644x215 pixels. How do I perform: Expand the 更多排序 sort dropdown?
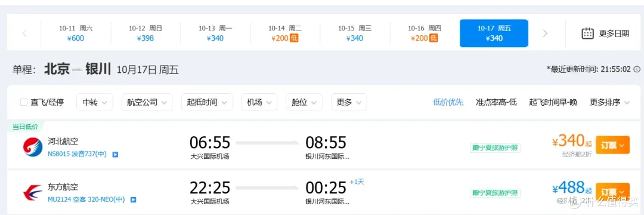609,102
